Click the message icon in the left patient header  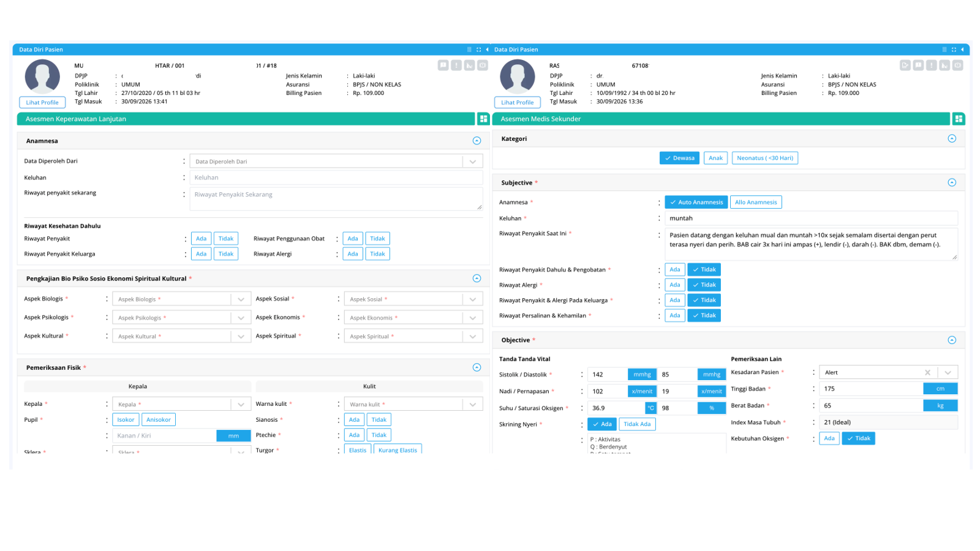[443, 65]
